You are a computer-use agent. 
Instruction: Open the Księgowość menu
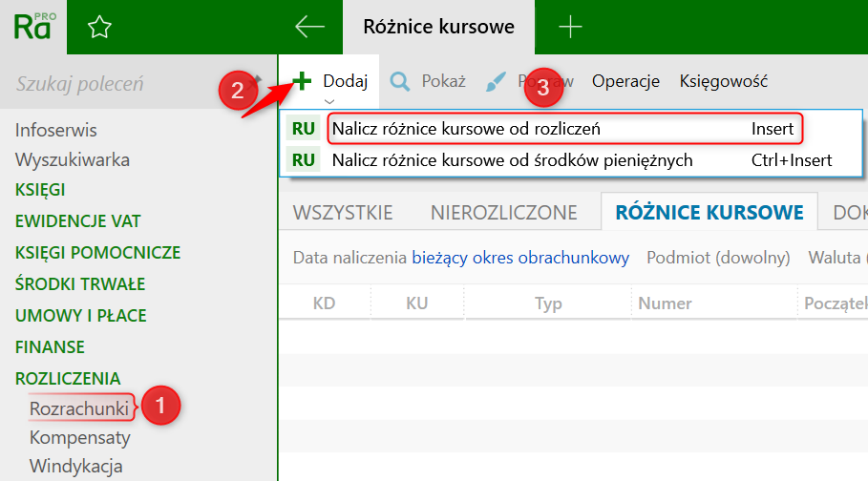point(724,81)
